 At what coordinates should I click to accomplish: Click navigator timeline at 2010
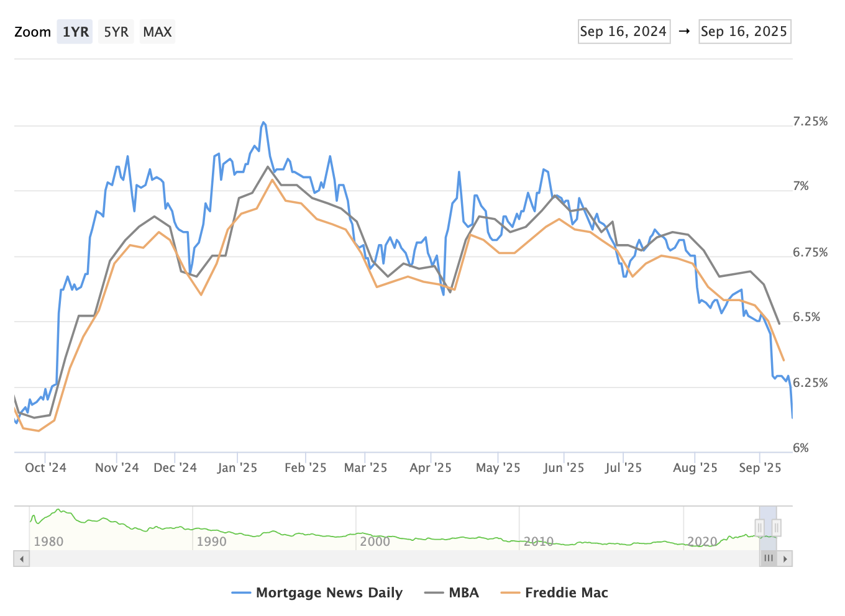tap(538, 541)
